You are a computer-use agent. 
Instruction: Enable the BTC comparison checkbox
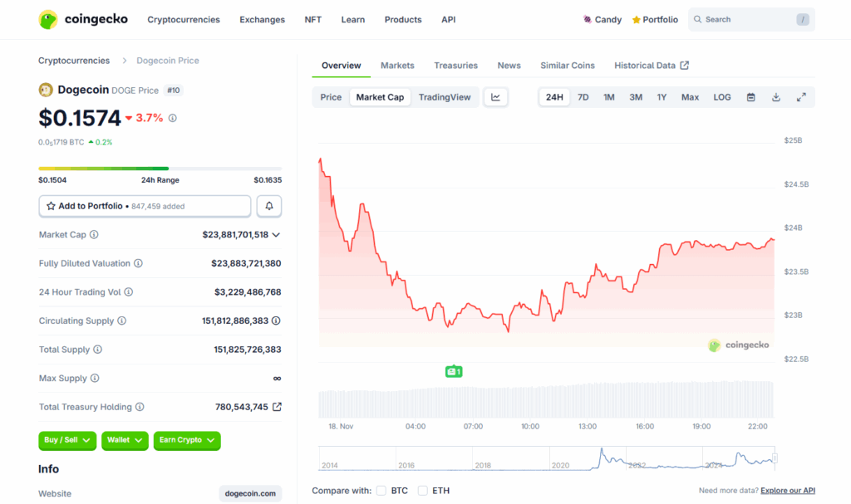tap(381, 491)
